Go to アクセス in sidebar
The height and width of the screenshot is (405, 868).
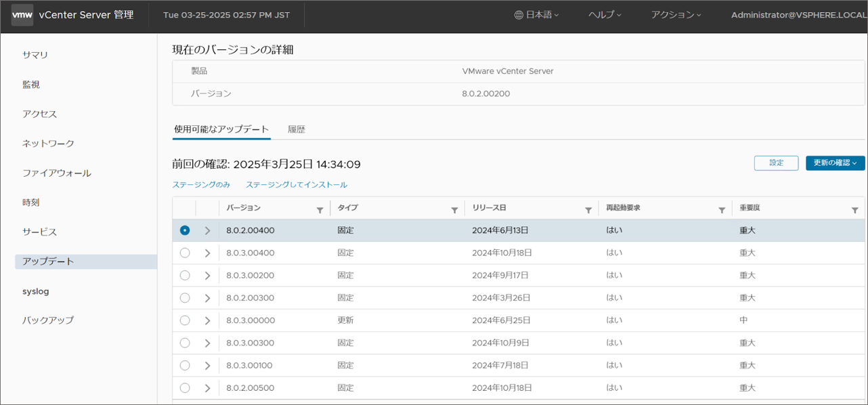[x=39, y=114]
